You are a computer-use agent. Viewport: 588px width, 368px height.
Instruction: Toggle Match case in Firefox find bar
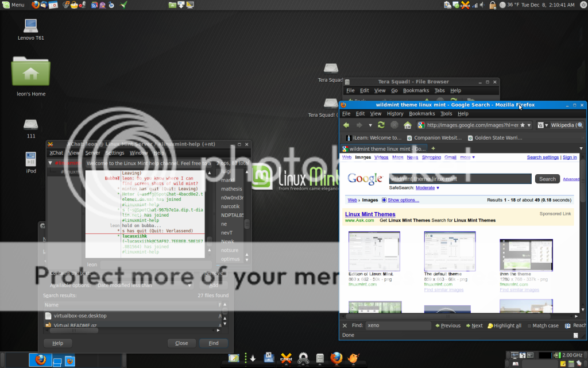[543, 325]
